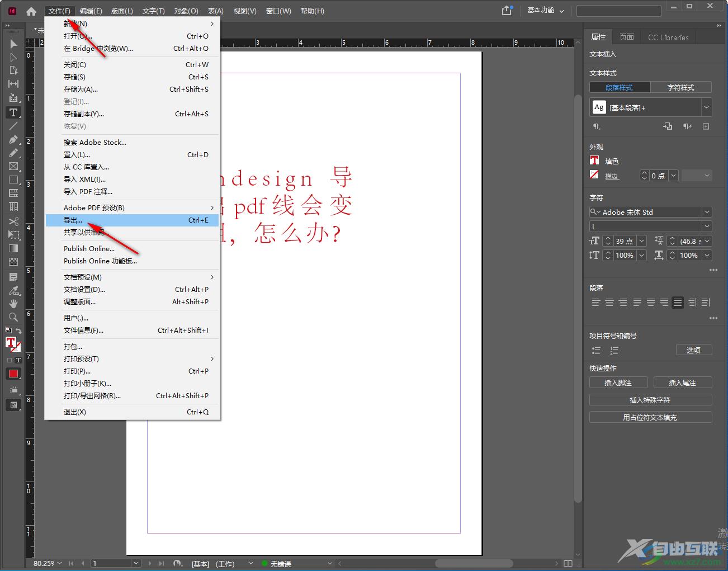Toggle left align paragraph

click(596, 303)
